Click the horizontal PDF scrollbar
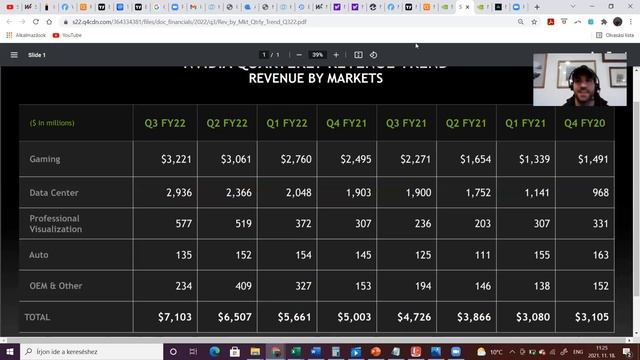The image size is (640, 360). [x=316, y=340]
